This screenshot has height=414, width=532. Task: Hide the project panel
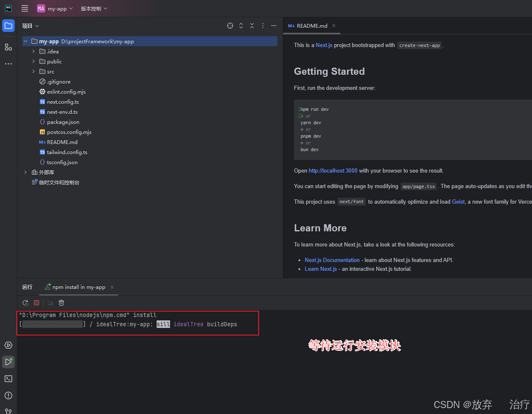(x=274, y=26)
